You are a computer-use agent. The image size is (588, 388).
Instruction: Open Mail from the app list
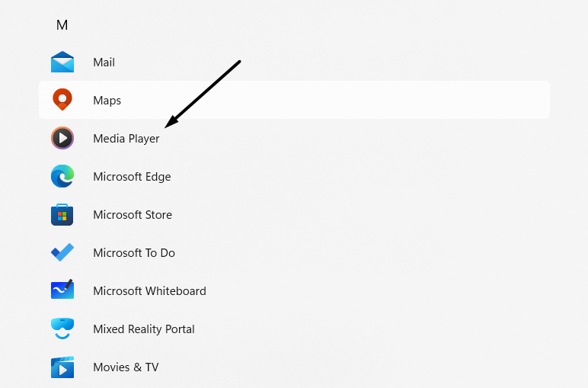click(x=104, y=63)
